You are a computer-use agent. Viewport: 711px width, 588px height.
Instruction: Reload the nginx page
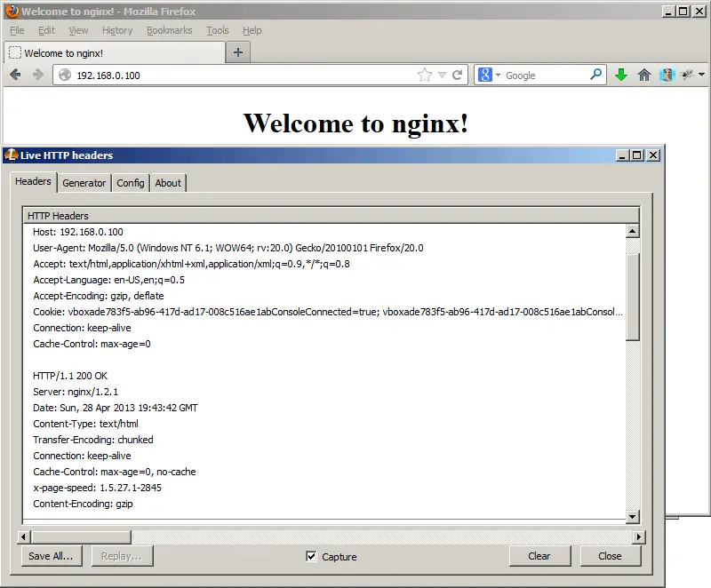(458, 75)
